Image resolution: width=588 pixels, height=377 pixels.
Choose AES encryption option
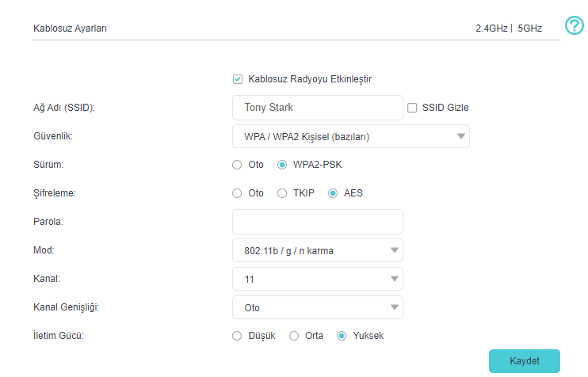click(333, 193)
